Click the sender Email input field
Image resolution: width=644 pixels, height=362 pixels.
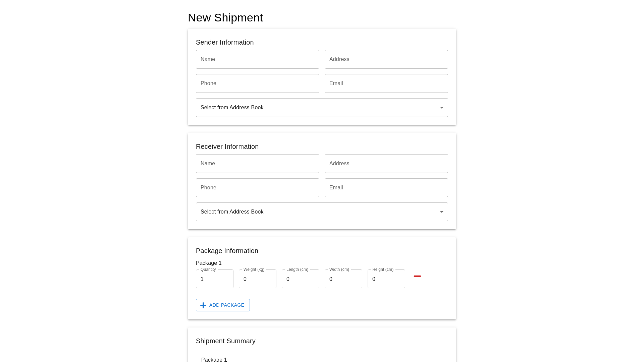point(386,83)
